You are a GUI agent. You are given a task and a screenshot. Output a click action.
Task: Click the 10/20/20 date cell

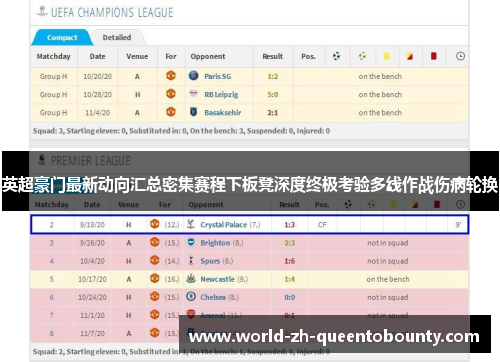97,76
